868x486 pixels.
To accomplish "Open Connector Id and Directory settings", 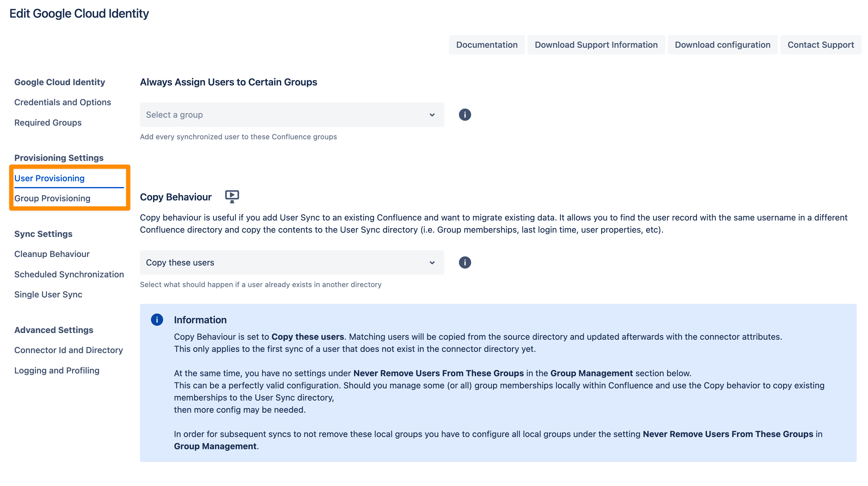I will [68, 350].
